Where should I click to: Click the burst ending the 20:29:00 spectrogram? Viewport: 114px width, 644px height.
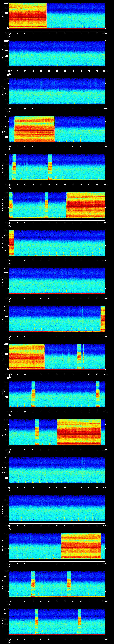102,318
